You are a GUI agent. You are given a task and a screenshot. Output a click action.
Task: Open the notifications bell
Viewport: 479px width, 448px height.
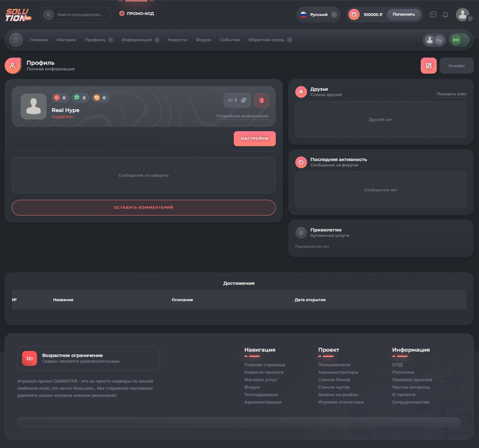click(445, 15)
